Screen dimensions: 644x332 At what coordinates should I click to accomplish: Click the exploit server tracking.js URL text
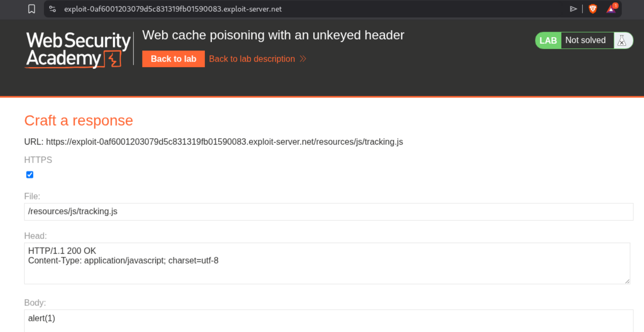(224, 142)
